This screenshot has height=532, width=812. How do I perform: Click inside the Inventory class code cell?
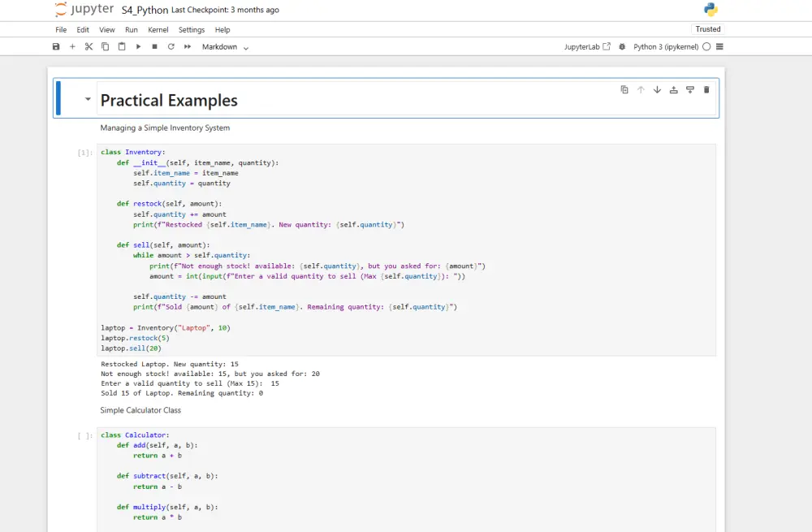point(406,250)
